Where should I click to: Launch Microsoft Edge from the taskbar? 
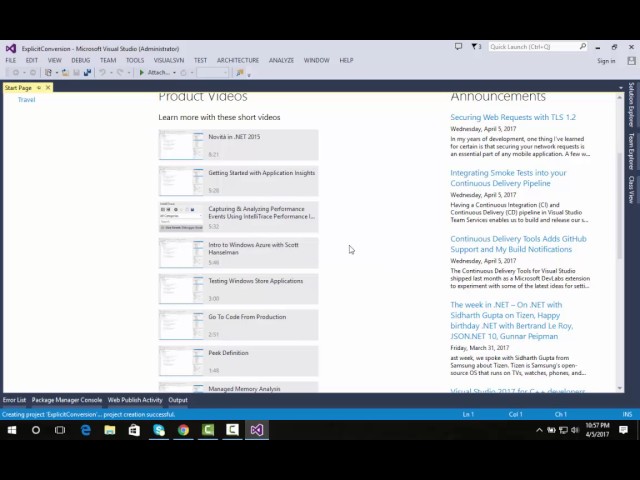tap(85, 430)
